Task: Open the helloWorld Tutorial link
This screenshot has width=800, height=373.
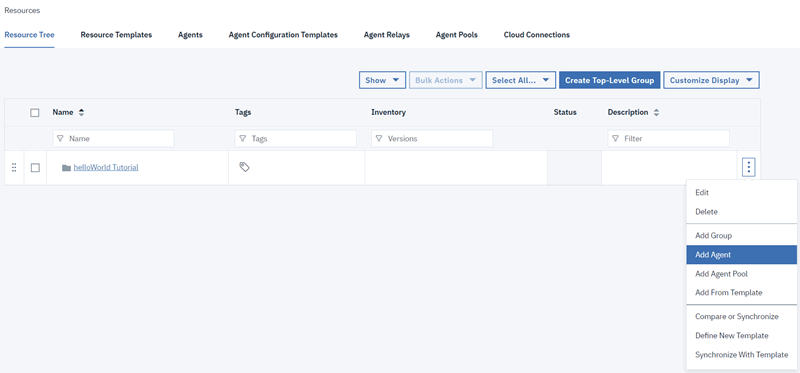Action: tap(106, 167)
